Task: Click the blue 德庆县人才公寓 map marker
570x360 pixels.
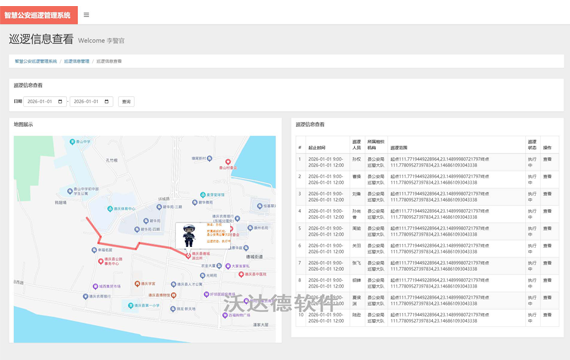Action: (x=174, y=284)
